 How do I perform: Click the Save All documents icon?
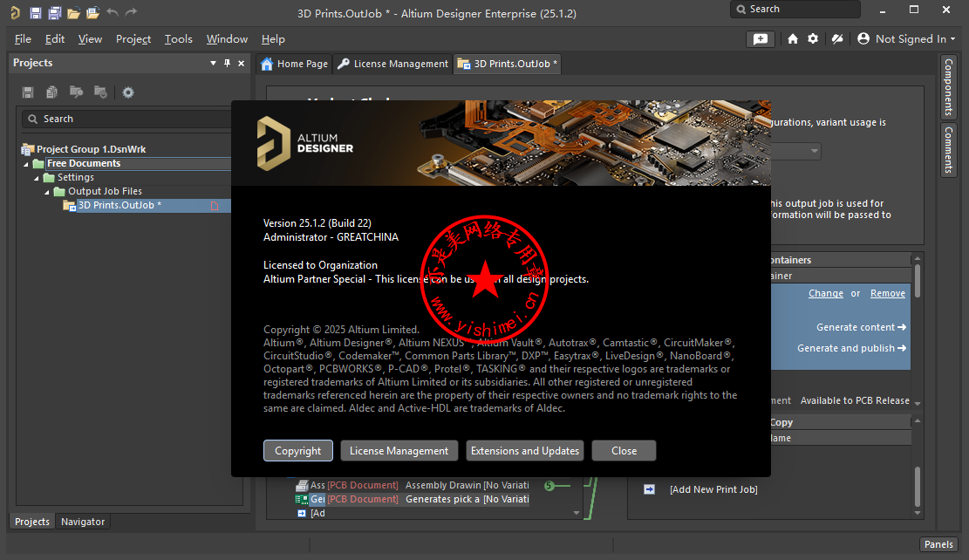(x=54, y=12)
